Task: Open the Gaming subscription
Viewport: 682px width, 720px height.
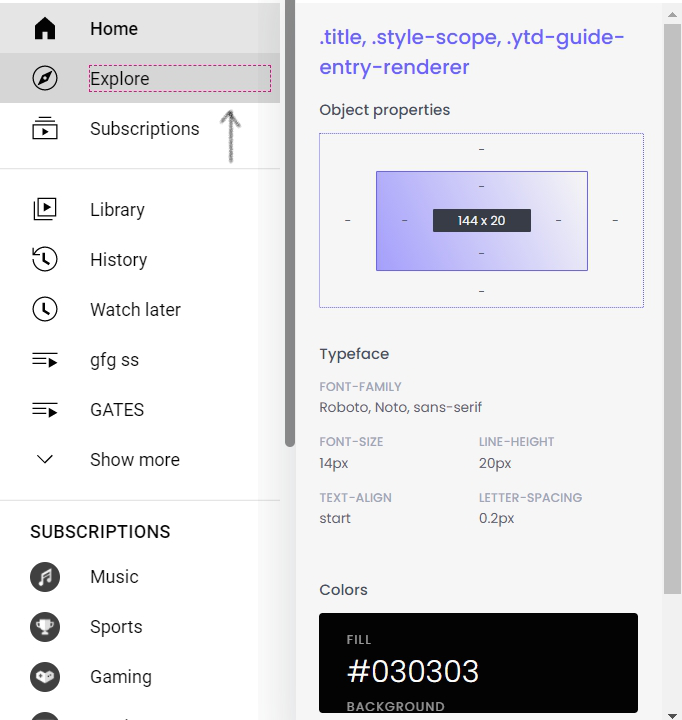Action: point(140,677)
